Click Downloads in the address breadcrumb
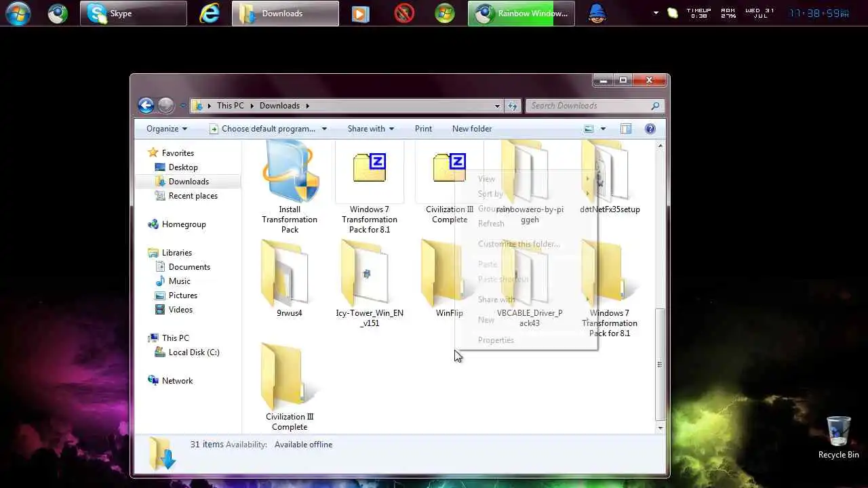The height and width of the screenshot is (488, 868). (279, 106)
